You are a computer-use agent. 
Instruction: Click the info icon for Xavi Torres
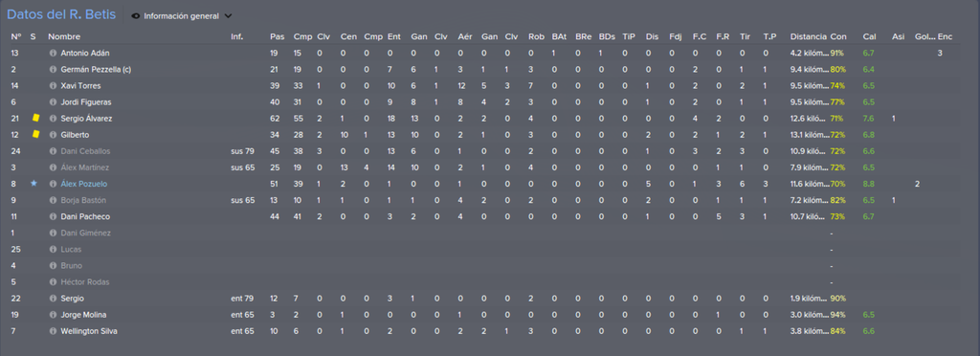[54, 85]
